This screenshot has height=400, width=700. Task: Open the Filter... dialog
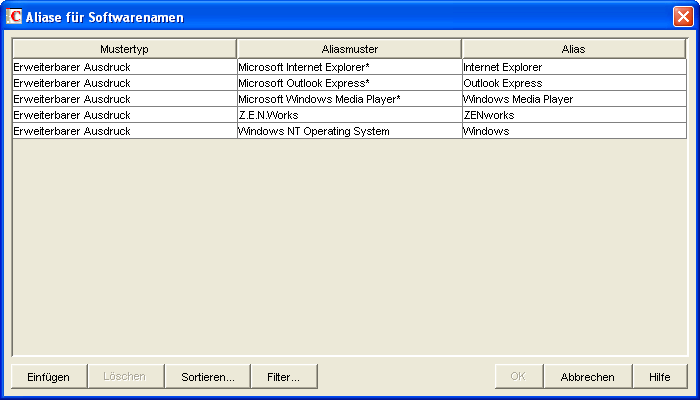click(284, 376)
